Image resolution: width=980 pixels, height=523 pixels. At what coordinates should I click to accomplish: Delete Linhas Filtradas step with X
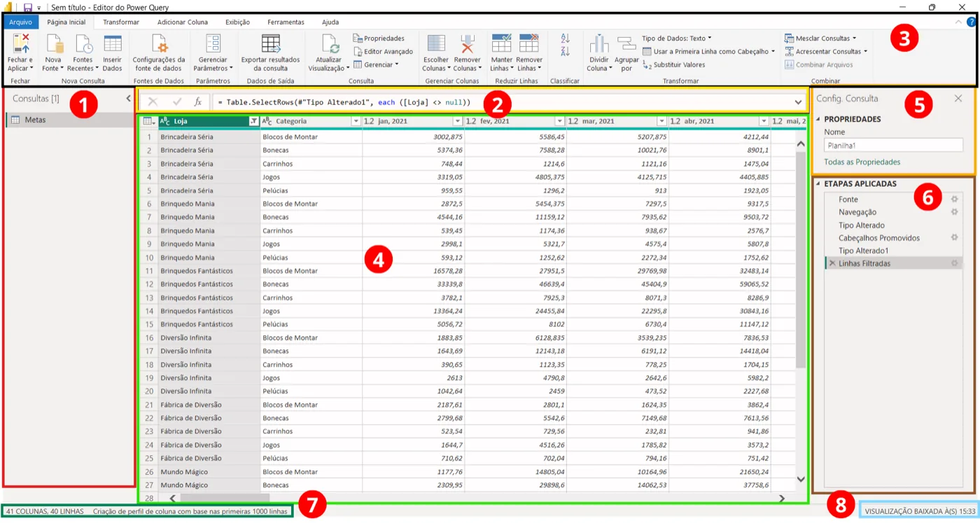pos(832,263)
